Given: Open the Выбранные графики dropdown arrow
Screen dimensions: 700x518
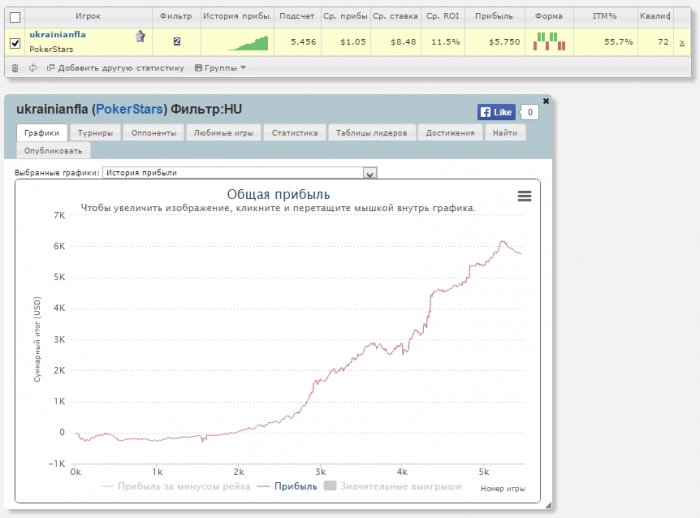Looking at the screenshot, I should tap(370, 173).
